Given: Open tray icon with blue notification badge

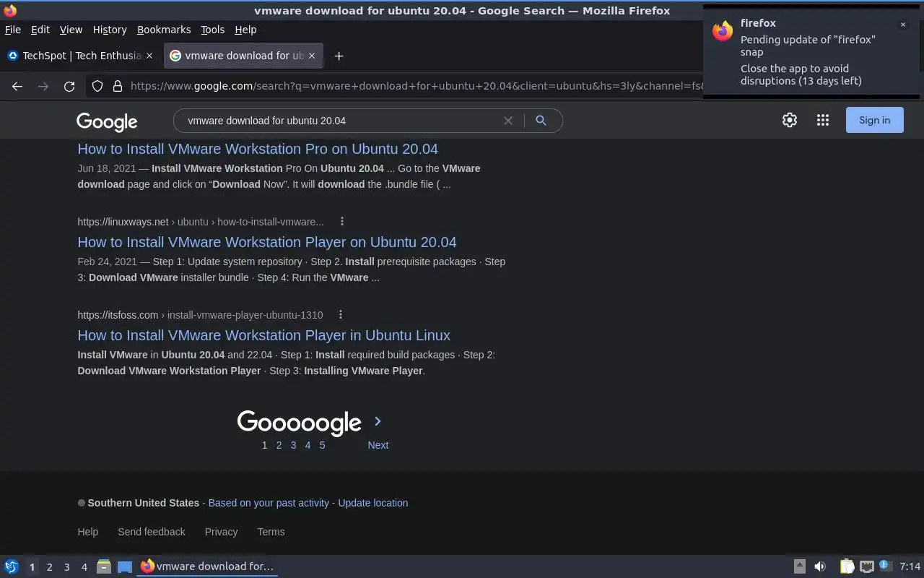Looking at the screenshot, I should pos(886,566).
